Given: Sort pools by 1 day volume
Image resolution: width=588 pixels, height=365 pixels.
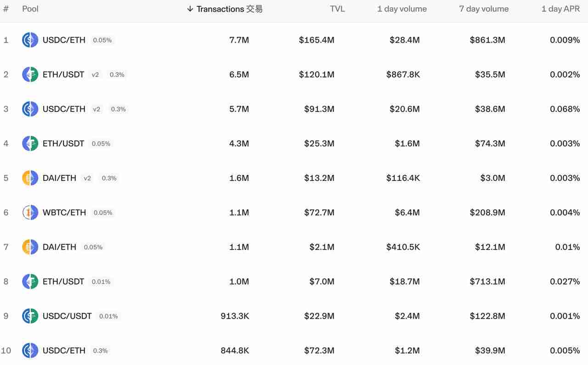Looking at the screenshot, I should tap(402, 9).
